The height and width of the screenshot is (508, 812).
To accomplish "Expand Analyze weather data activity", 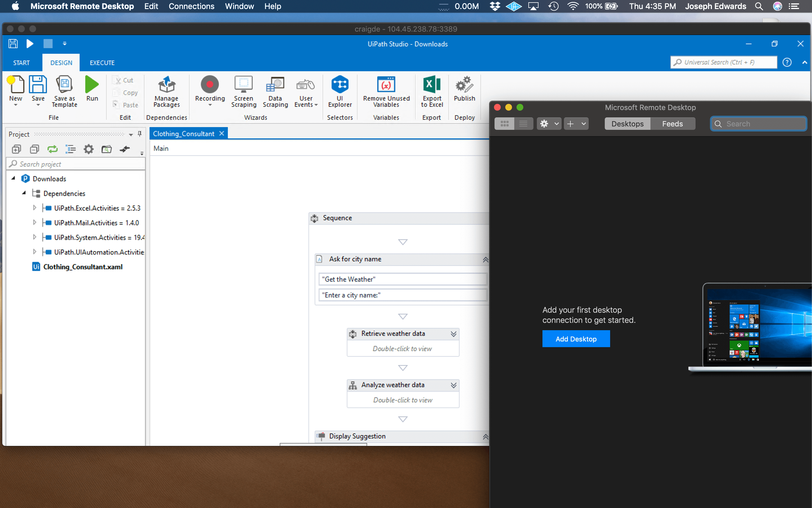I will (453, 385).
